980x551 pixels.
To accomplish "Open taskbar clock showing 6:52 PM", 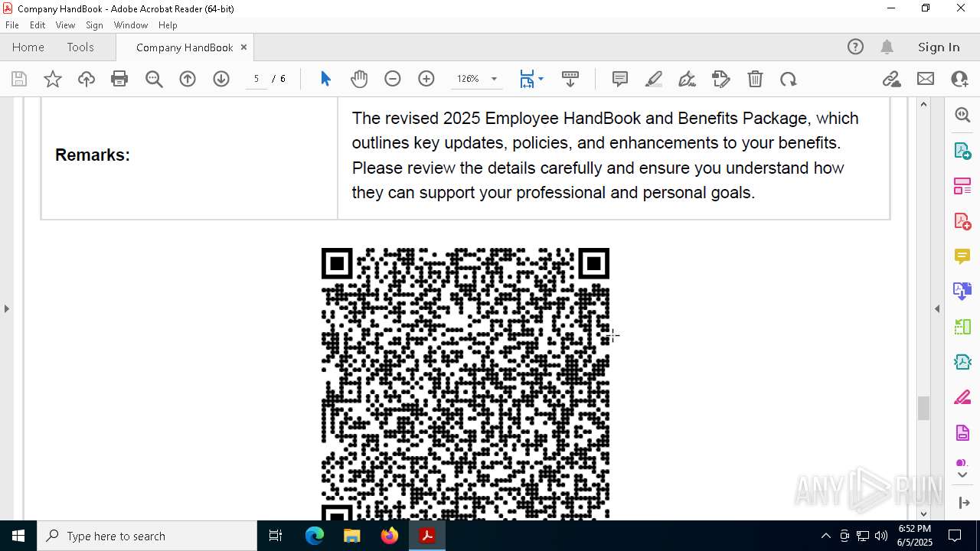I will [915, 536].
